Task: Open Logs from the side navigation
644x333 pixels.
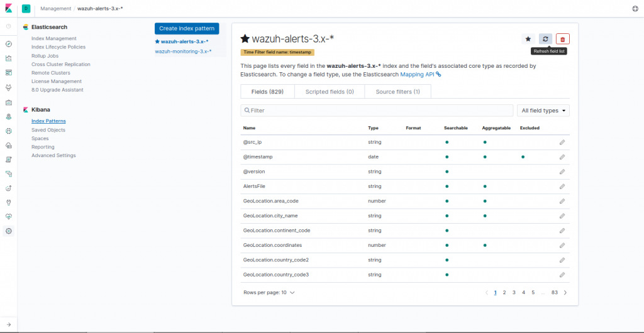Action: [9, 160]
